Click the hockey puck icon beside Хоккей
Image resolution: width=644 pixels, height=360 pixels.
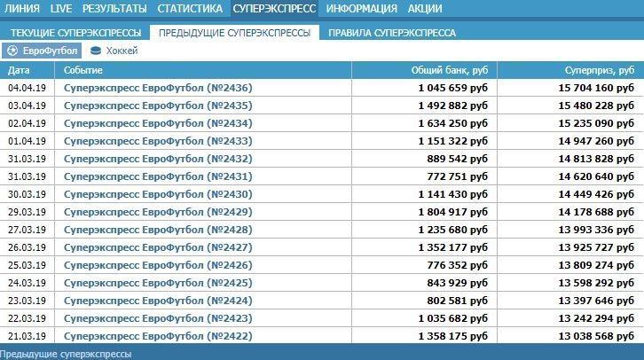coord(96,51)
